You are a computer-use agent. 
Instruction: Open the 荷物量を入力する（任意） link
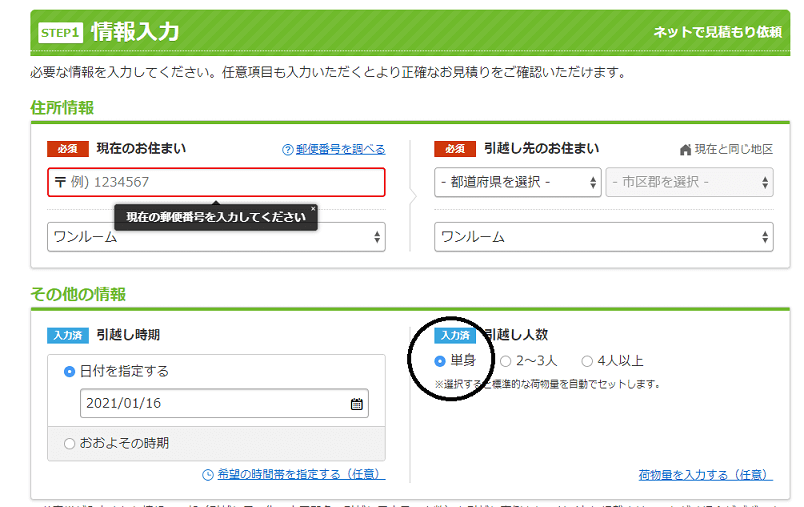(705, 475)
